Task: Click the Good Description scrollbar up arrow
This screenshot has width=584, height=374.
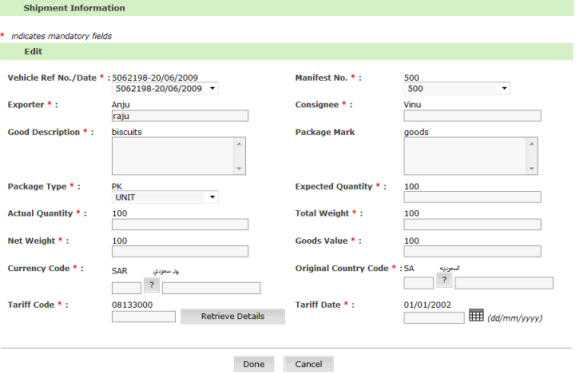Action: pyautogui.click(x=239, y=144)
